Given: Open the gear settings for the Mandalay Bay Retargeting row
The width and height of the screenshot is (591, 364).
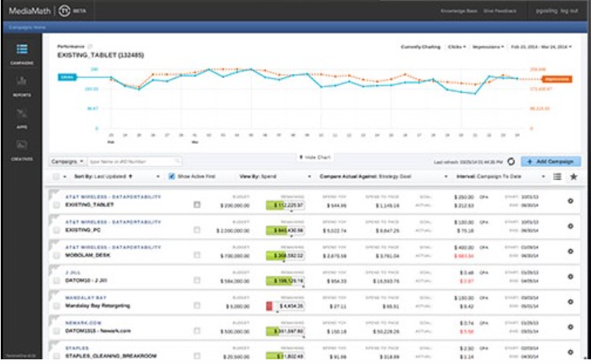Looking at the screenshot, I should [571, 302].
